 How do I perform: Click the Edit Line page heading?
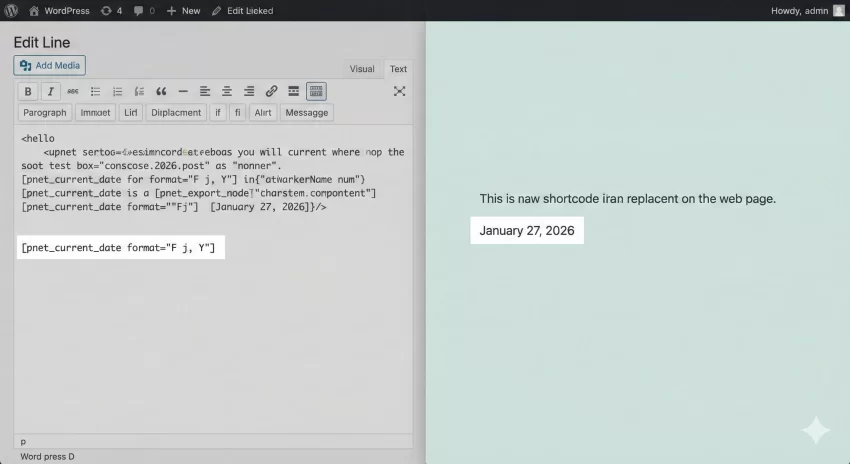[x=42, y=42]
